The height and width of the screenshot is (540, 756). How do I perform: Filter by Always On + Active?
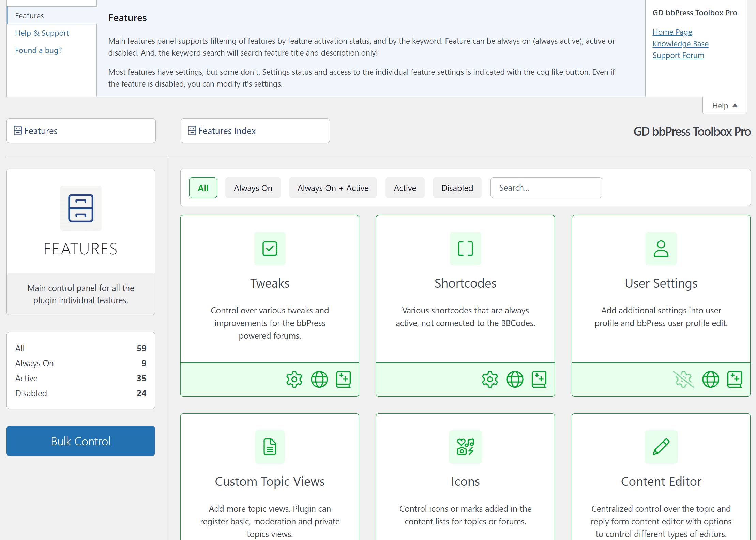click(x=333, y=188)
